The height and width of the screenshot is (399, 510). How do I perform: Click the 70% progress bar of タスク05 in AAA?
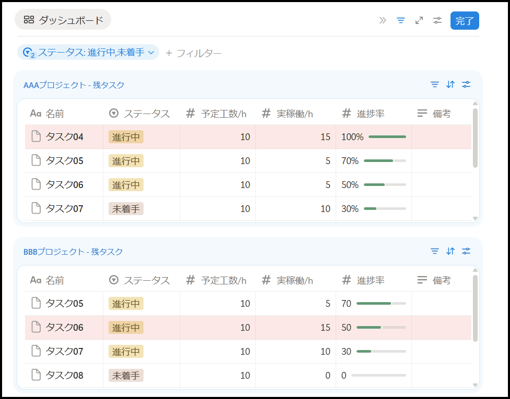(x=385, y=161)
